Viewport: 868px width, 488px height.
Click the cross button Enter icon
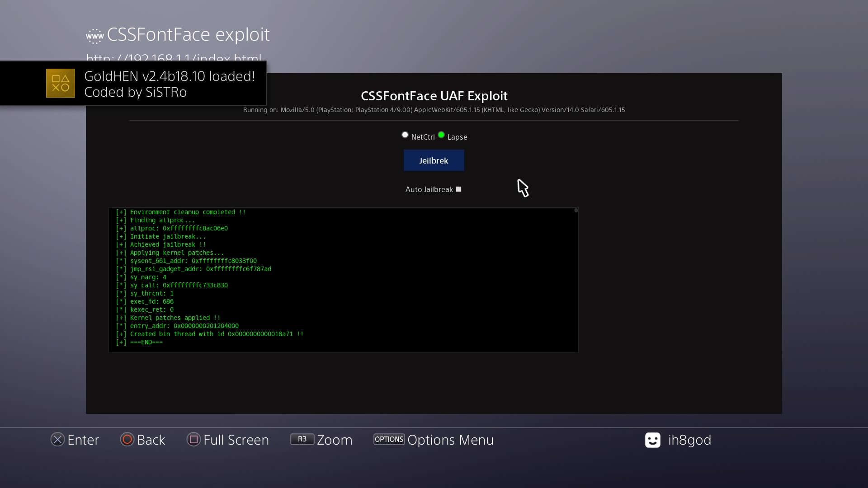pyautogui.click(x=57, y=440)
